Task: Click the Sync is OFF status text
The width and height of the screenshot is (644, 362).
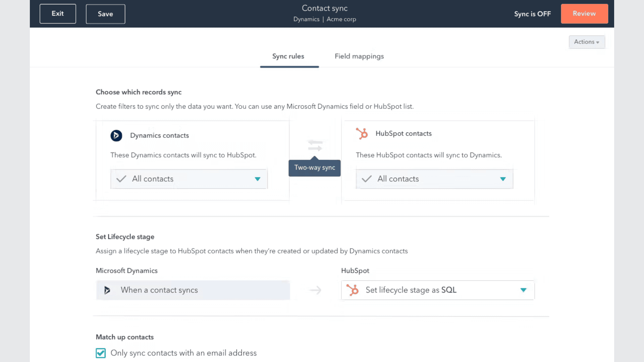Action: 532,14
